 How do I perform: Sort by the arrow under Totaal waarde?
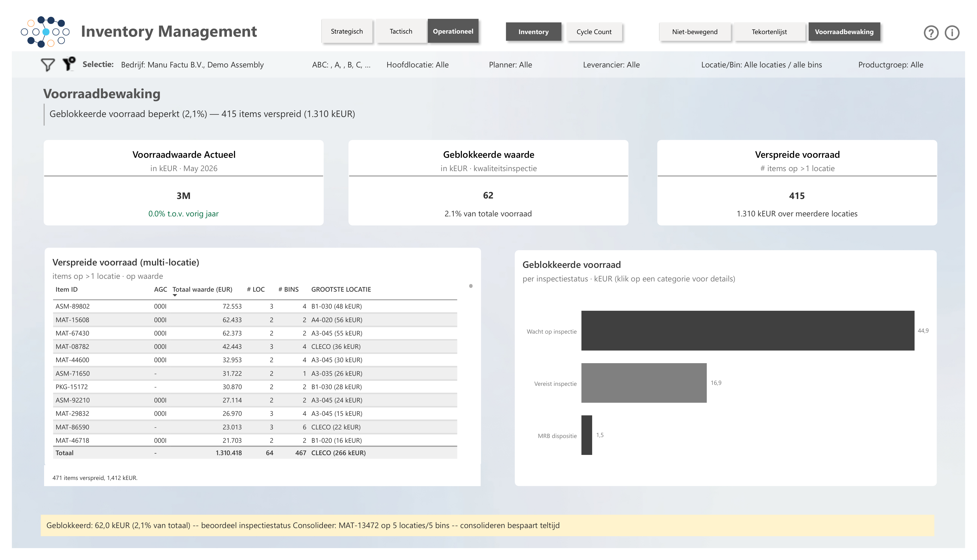175,295
